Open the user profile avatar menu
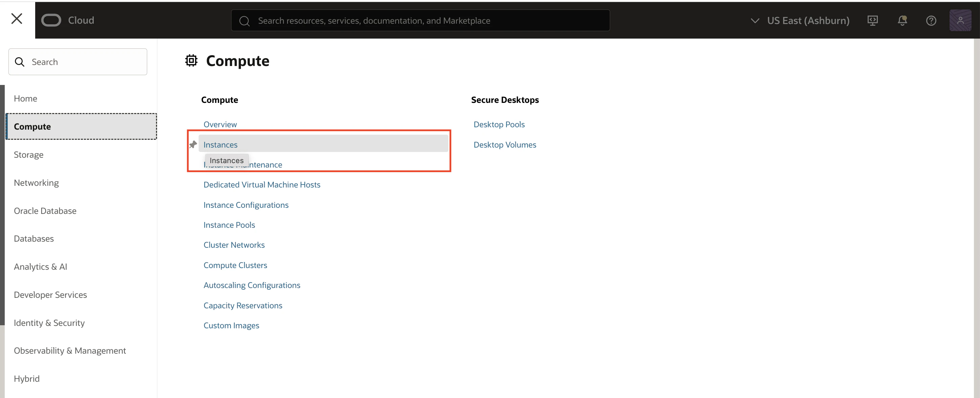 tap(960, 21)
